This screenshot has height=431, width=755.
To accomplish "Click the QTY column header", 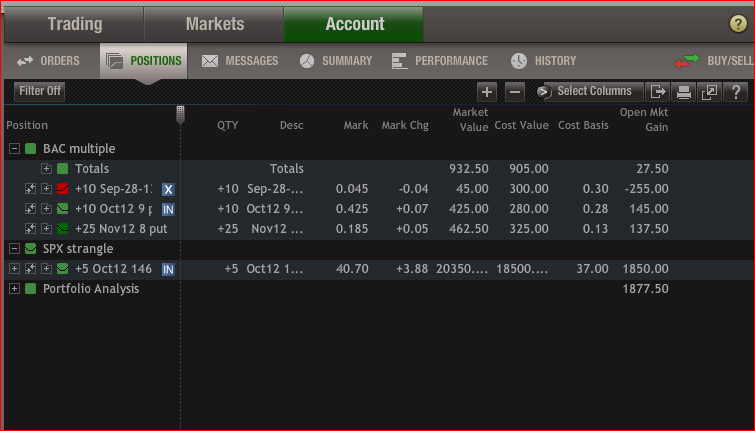I will pos(228,125).
